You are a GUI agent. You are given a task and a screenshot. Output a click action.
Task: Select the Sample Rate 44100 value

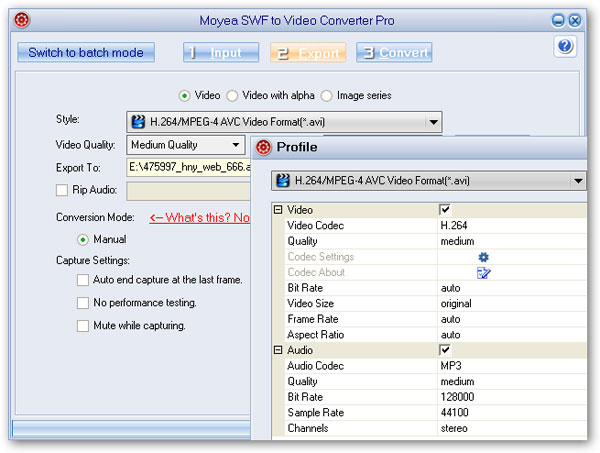455,412
